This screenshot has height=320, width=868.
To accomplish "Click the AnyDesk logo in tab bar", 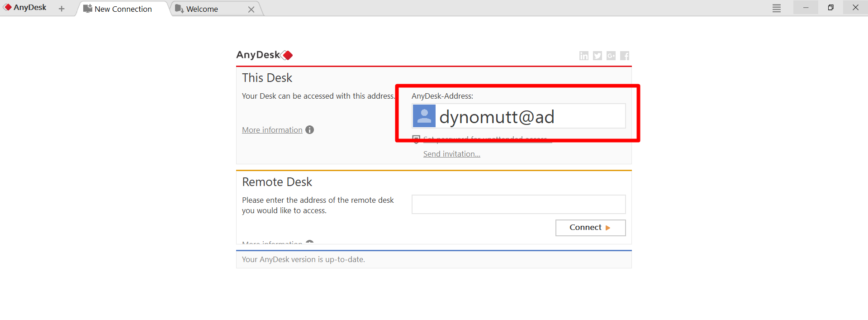I will pos(25,8).
